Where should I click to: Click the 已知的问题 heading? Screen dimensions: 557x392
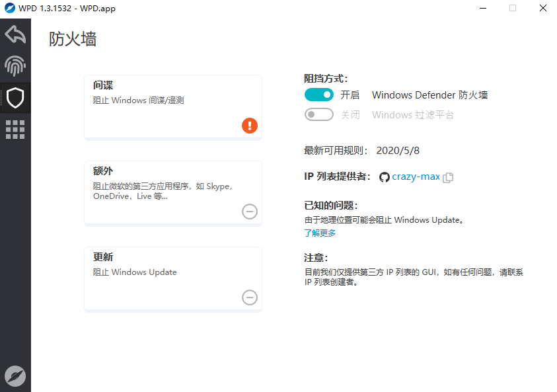pyautogui.click(x=331, y=206)
